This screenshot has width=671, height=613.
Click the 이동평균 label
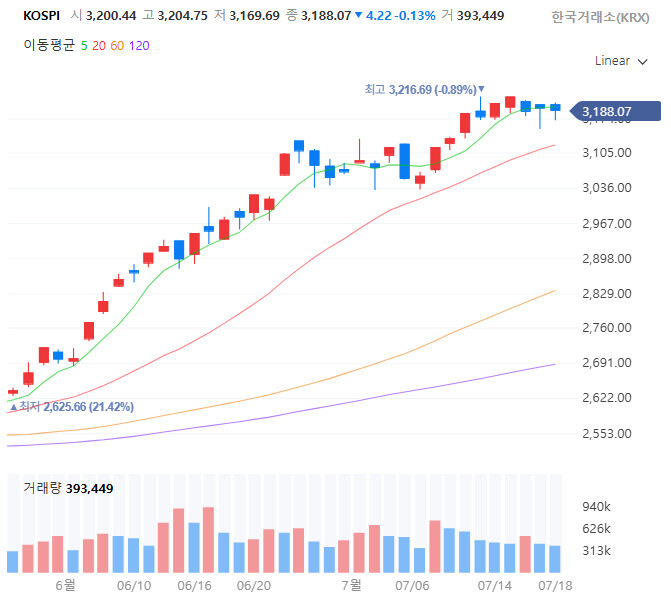(49, 44)
